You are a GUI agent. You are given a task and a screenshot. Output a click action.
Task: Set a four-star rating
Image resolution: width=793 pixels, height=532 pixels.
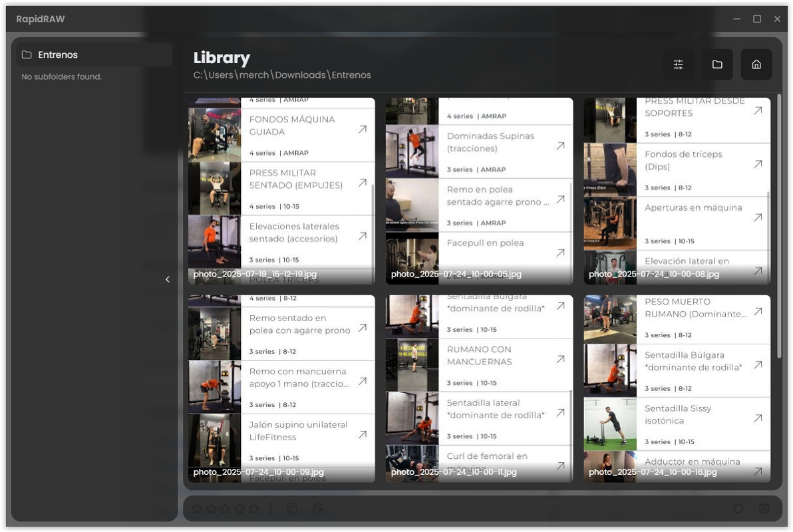tap(239, 508)
